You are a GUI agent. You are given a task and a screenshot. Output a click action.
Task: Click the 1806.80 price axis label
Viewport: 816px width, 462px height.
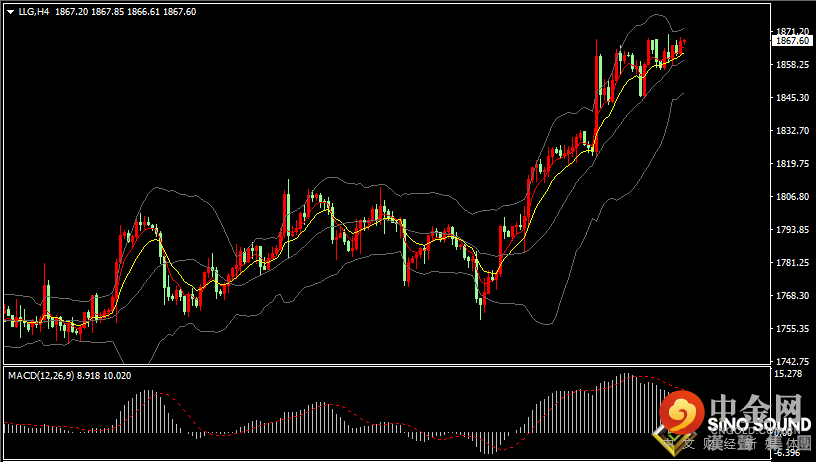792,197
